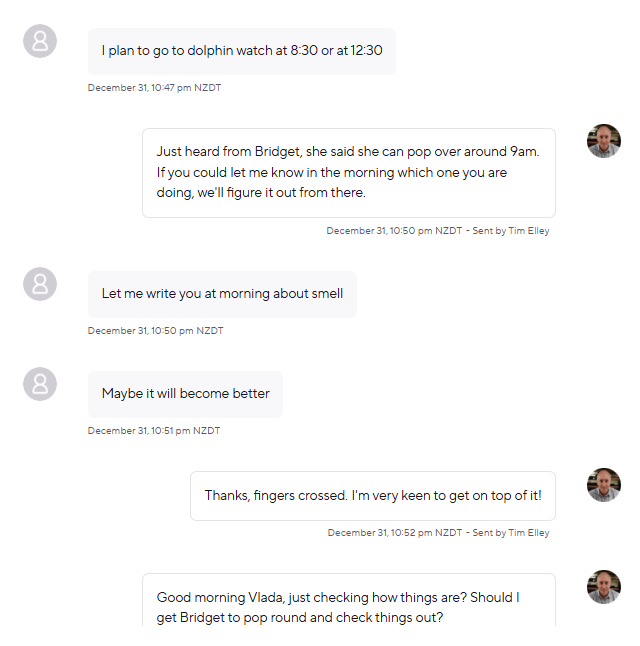Click 10:50 pm timestamp under smell message
The image size is (640, 646).
pyautogui.click(x=154, y=331)
